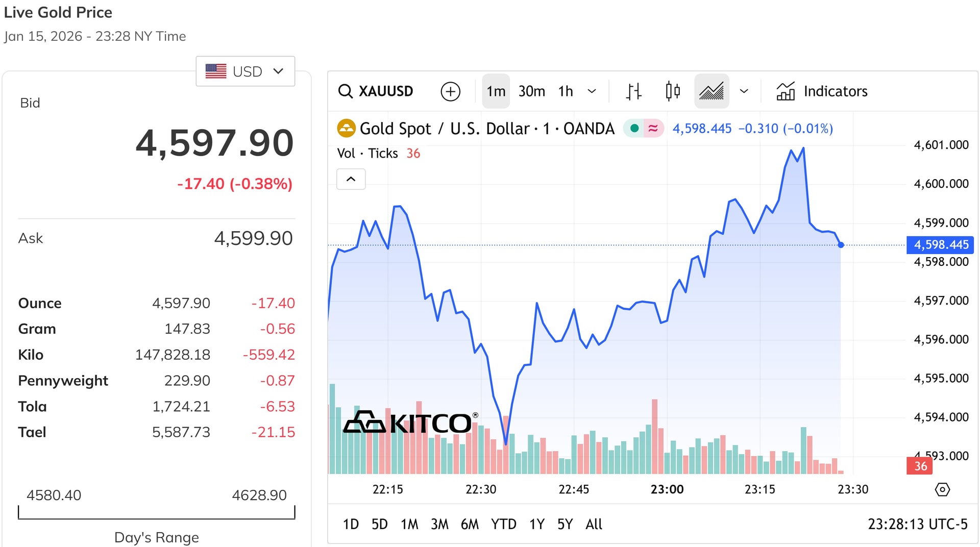Open the USD currency dropdown
Viewport: 980px width, 547px height.
[x=245, y=71]
